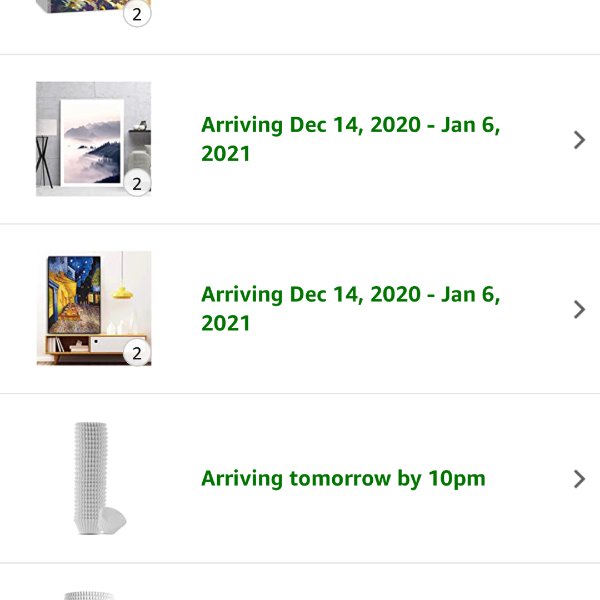Image resolution: width=600 pixels, height=600 pixels.
Task: Click "2021" under the mountain poster arrival date
Action: tap(225, 153)
